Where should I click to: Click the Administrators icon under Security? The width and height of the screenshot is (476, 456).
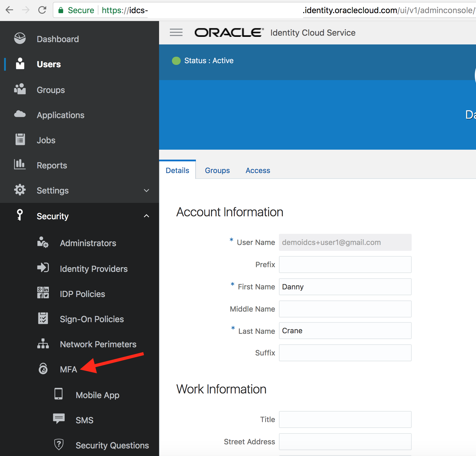(43, 242)
